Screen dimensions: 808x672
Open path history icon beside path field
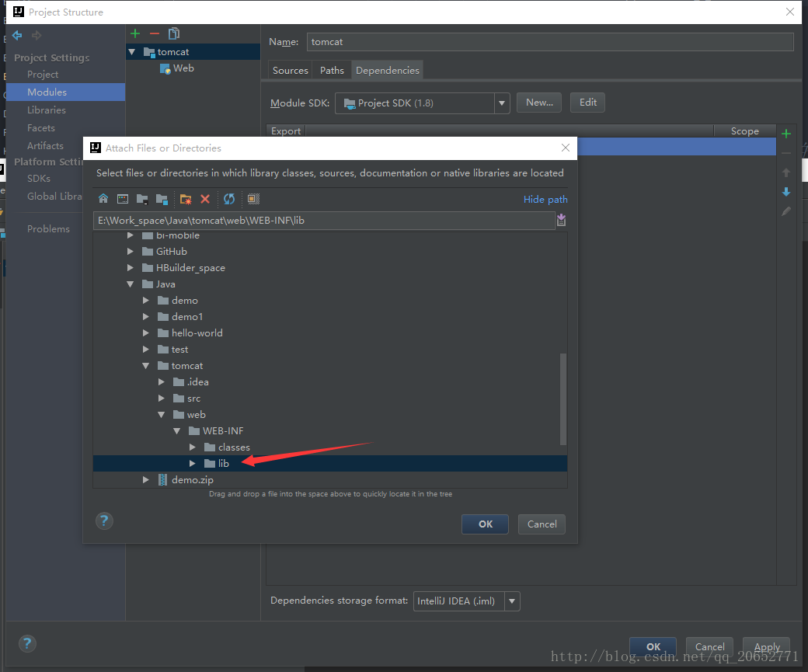coord(561,220)
